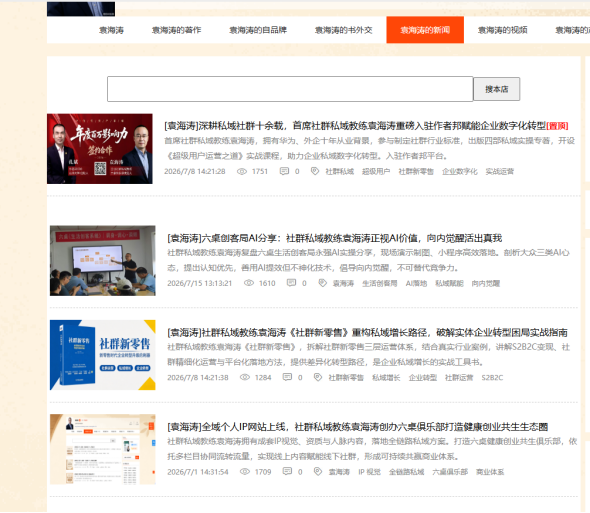Open article 深耕私域社群十余载 headline
This screenshot has height=513, width=590.
355,126
